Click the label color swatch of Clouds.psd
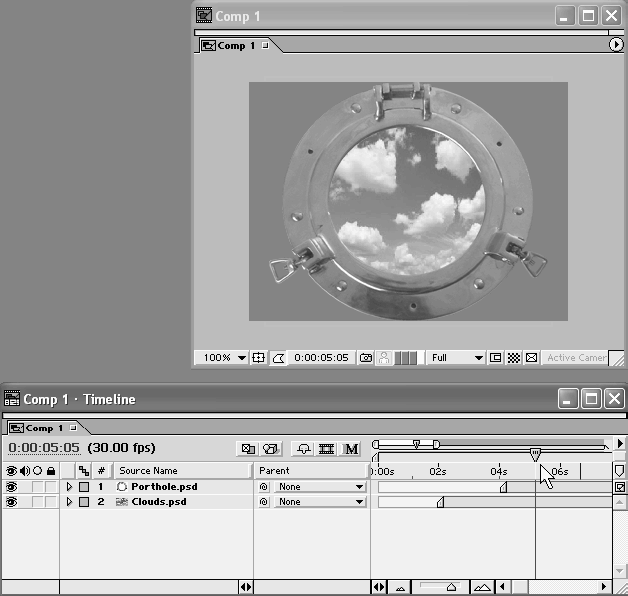Screen dimensions: 628x596 click(84, 502)
